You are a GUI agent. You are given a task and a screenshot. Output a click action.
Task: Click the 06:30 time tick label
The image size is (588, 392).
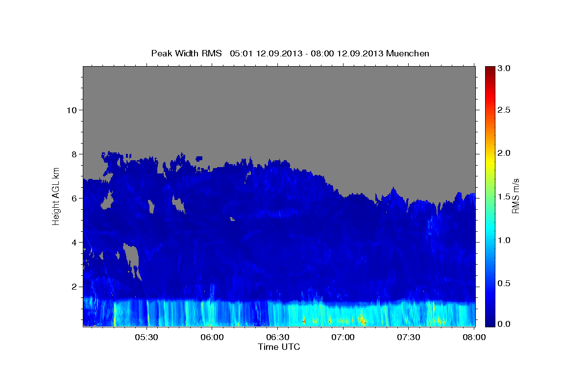point(278,338)
